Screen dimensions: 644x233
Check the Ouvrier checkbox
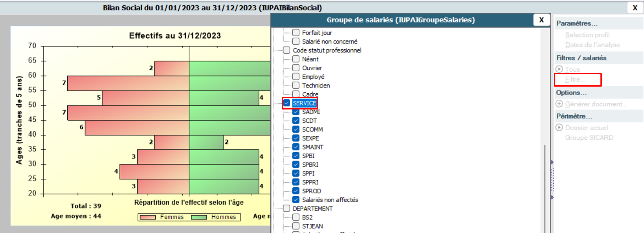[x=296, y=68]
